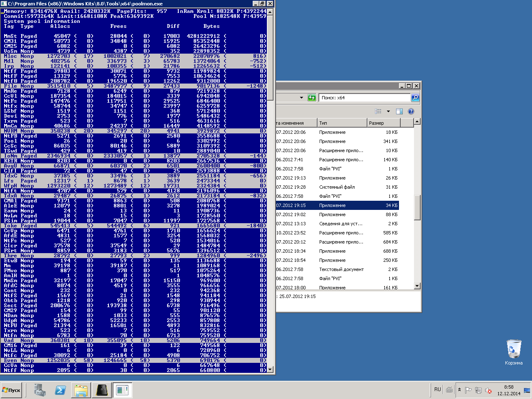Click the blue search magnifier button in Explorer
Screen dimensions: 532x399
(x=415, y=98)
